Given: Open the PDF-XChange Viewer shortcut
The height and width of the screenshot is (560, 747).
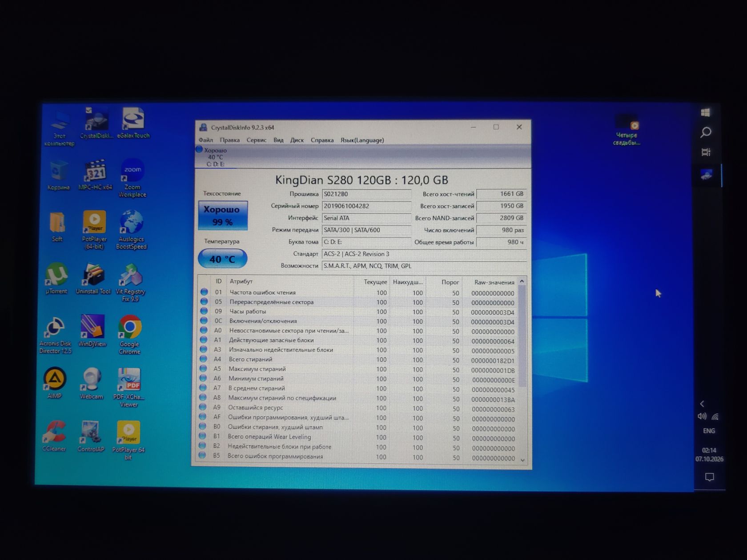Looking at the screenshot, I should [x=129, y=388].
